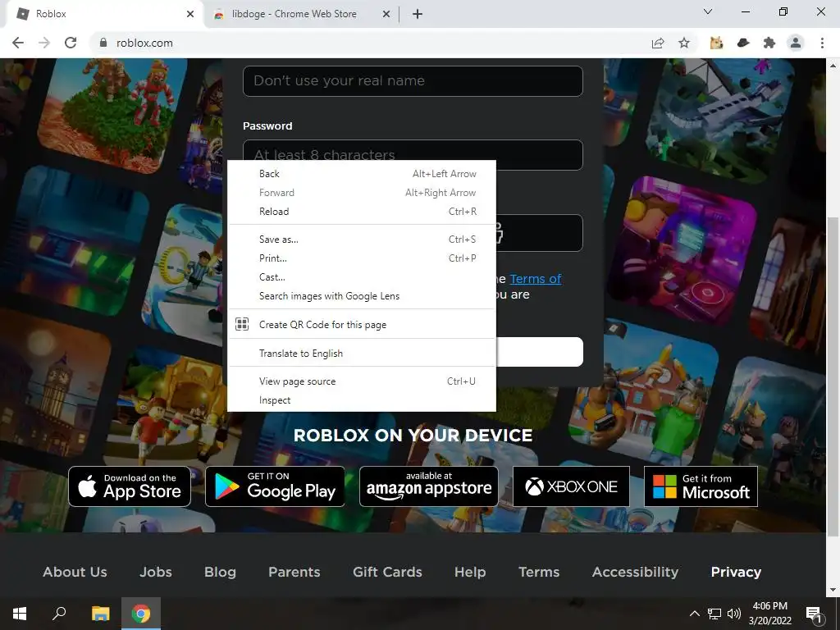This screenshot has width=840, height=630.
Task: Click Get it from Microsoft badge
Action: tap(701, 486)
